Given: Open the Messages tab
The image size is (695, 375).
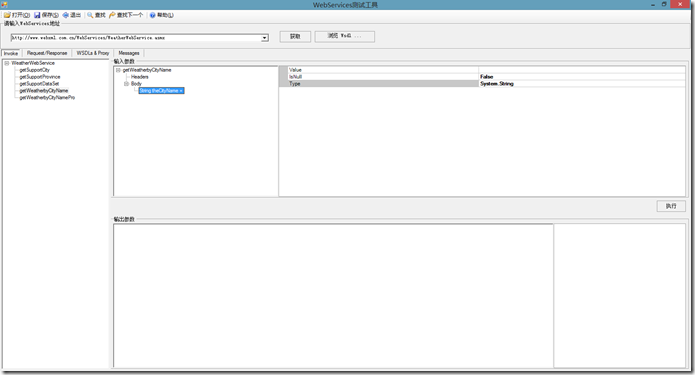Looking at the screenshot, I should pyautogui.click(x=129, y=53).
